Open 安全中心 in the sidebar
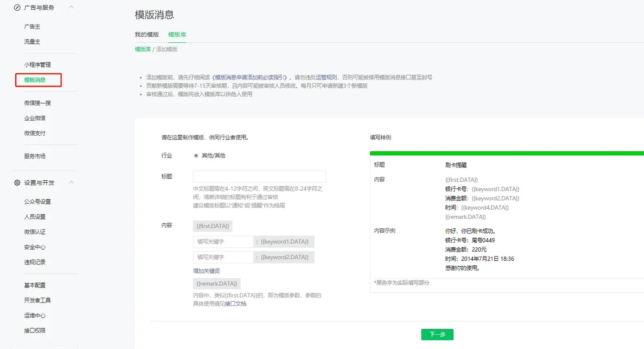Viewport: 644px width, 349px height. [35, 247]
